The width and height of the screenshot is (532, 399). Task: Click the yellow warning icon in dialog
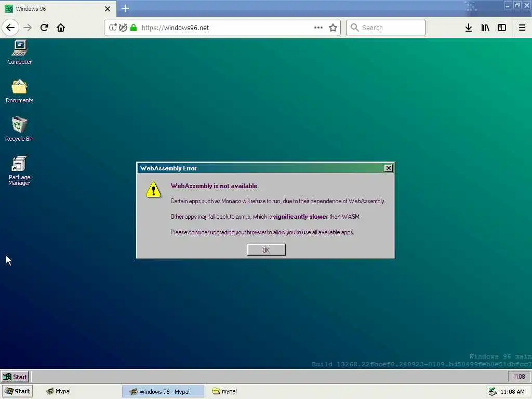pos(154,190)
